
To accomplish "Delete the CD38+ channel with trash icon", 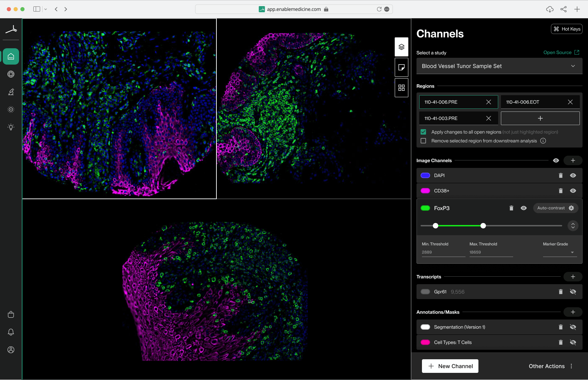I will tap(561, 191).
